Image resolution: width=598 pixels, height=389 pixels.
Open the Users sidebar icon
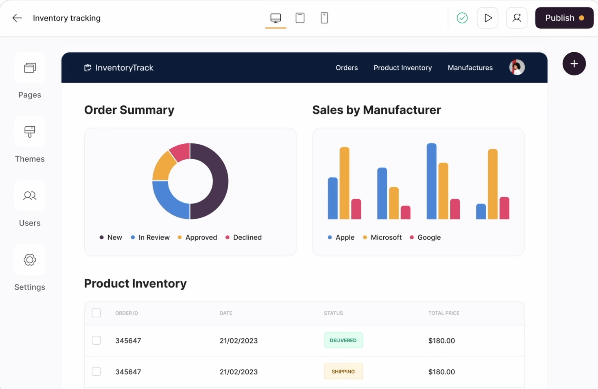[x=30, y=196]
